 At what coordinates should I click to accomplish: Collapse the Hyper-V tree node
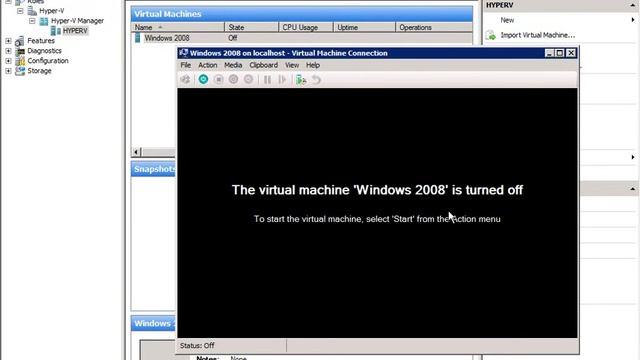point(20,11)
